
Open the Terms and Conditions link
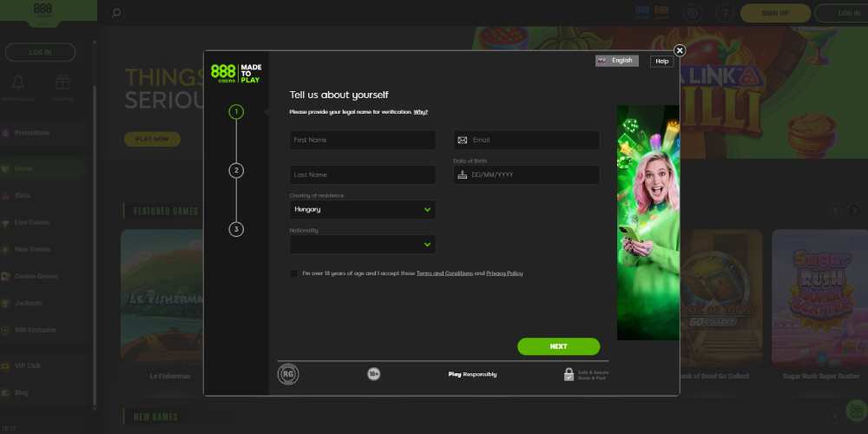point(444,273)
